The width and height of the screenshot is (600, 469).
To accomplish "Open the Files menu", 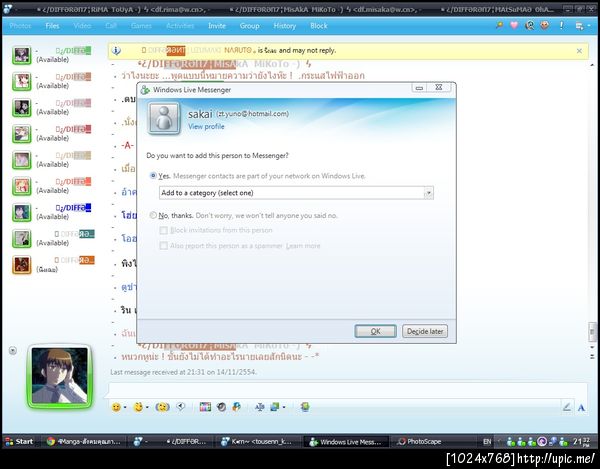I will (52, 26).
